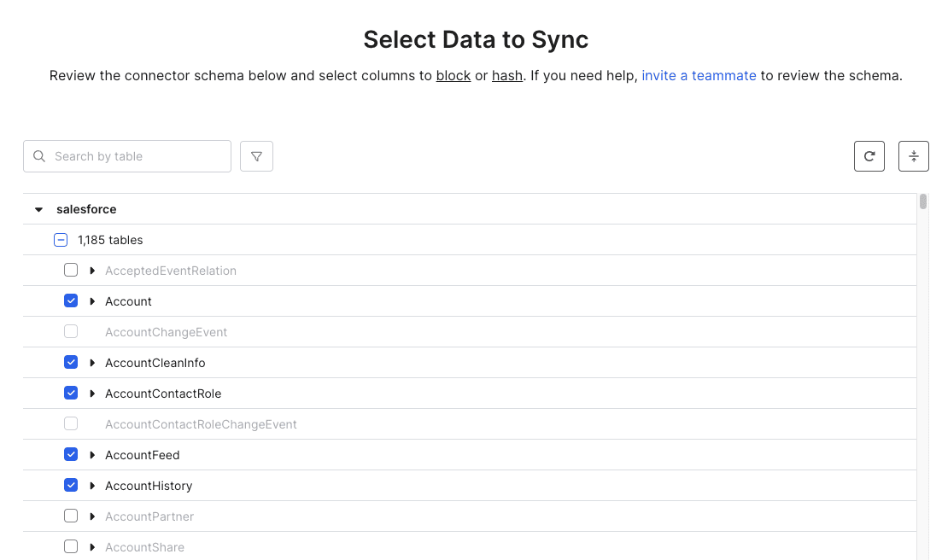Click the refresh schema icon button

coord(869,156)
